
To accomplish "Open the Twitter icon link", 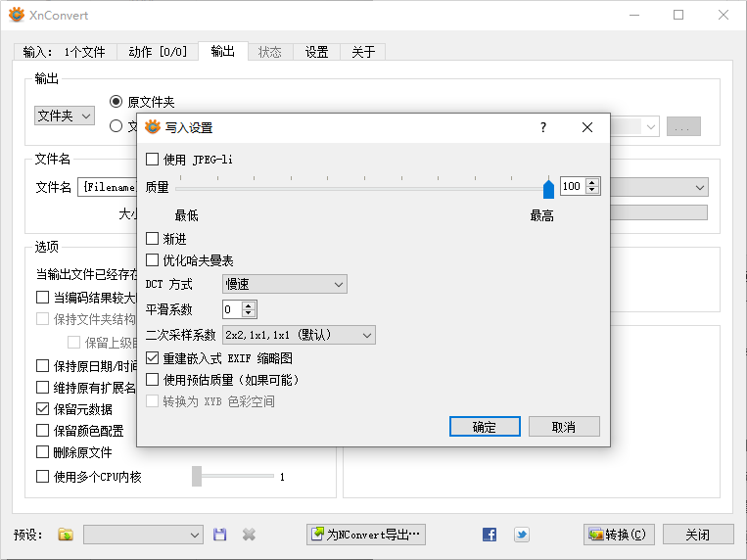I will click(522, 535).
